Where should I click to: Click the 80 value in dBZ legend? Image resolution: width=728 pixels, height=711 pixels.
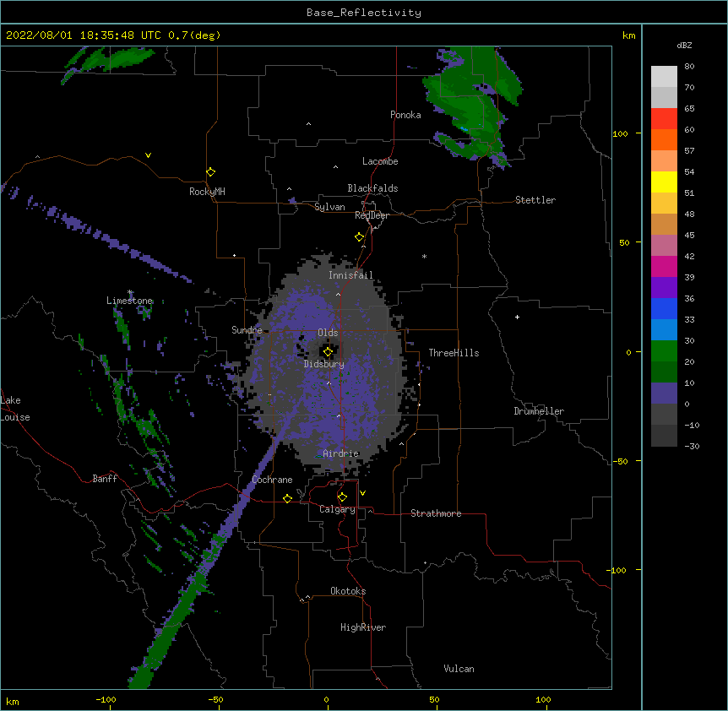689,67
